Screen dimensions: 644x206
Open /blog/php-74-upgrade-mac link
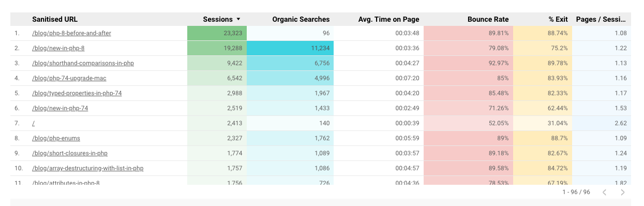[x=69, y=78]
